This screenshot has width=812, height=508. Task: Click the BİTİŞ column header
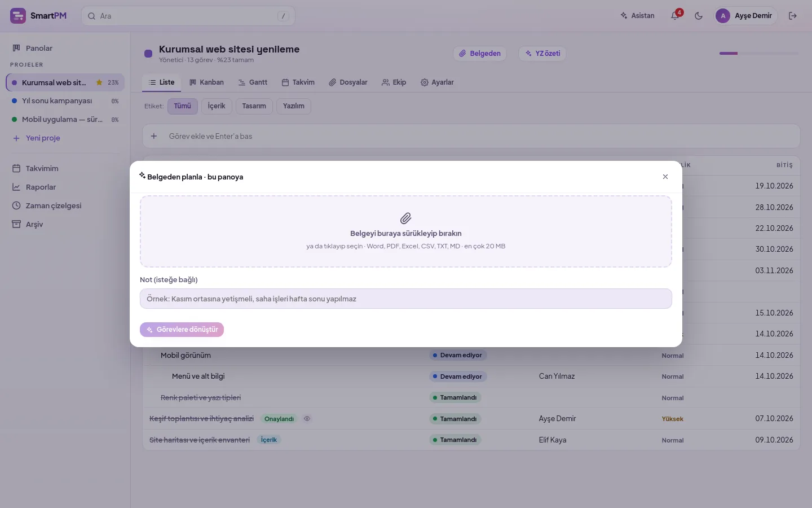[x=784, y=165]
